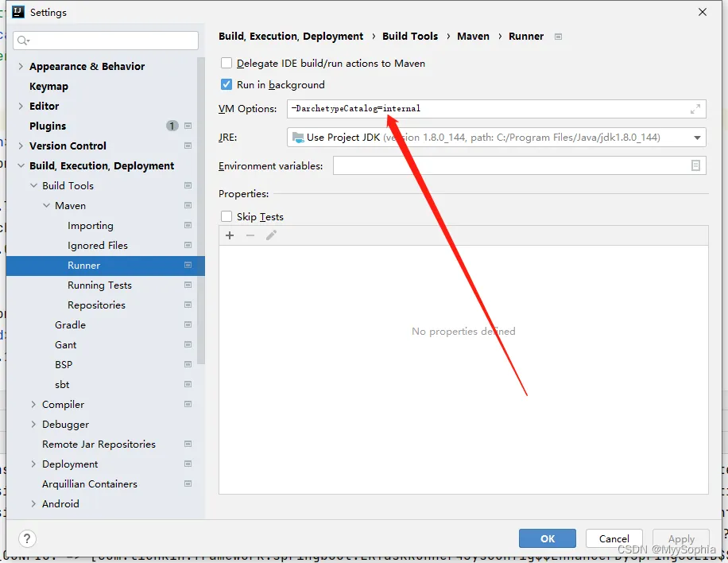Collapse the Build Tools node
The width and height of the screenshot is (728, 563).
click(x=34, y=185)
